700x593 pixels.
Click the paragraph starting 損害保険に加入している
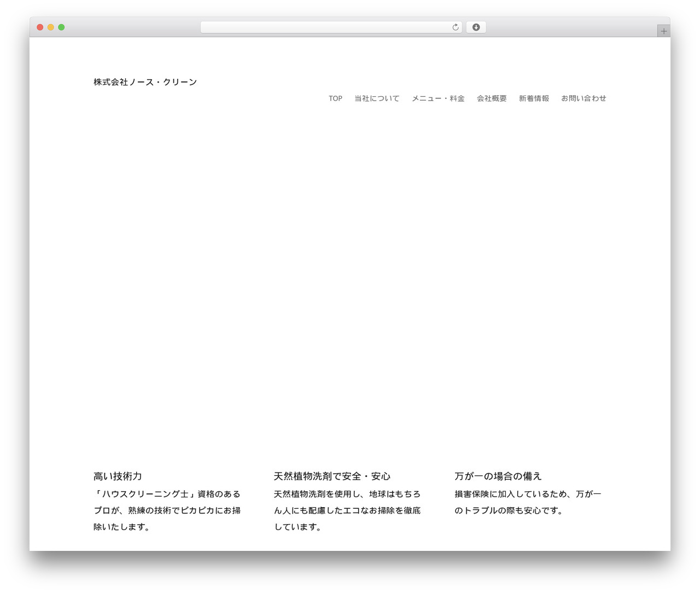(x=528, y=502)
